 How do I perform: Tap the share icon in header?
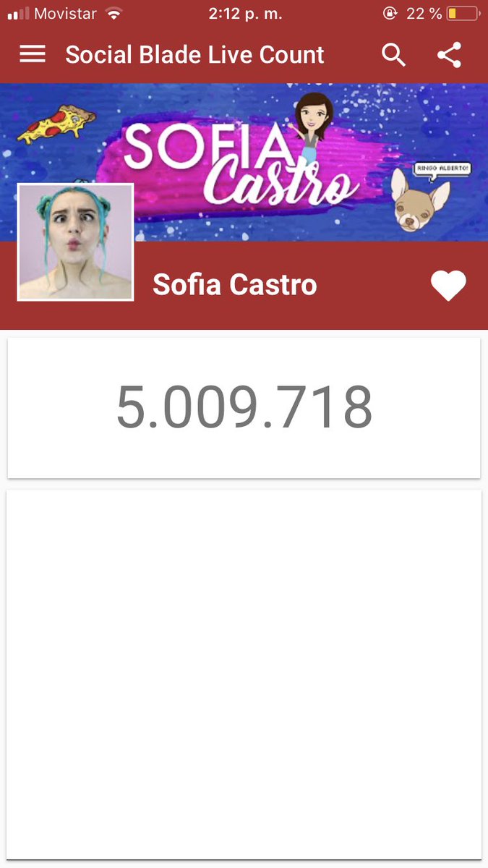[x=449, y=55]
